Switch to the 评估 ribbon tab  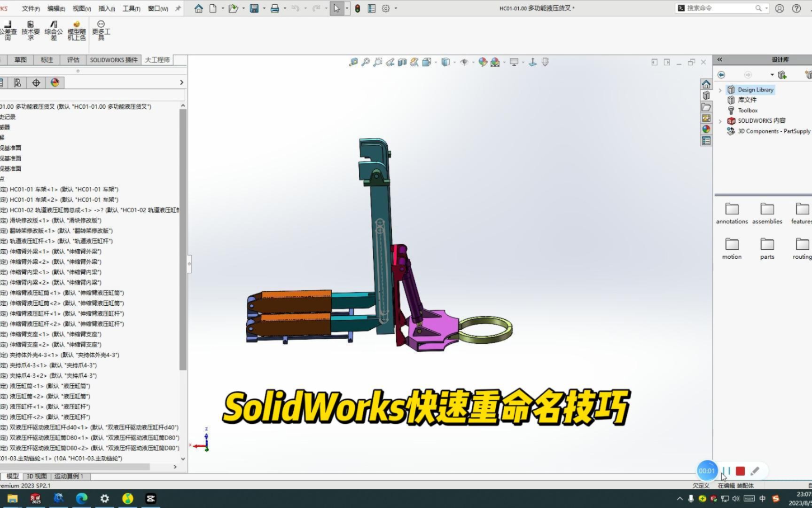coord(73,60)
